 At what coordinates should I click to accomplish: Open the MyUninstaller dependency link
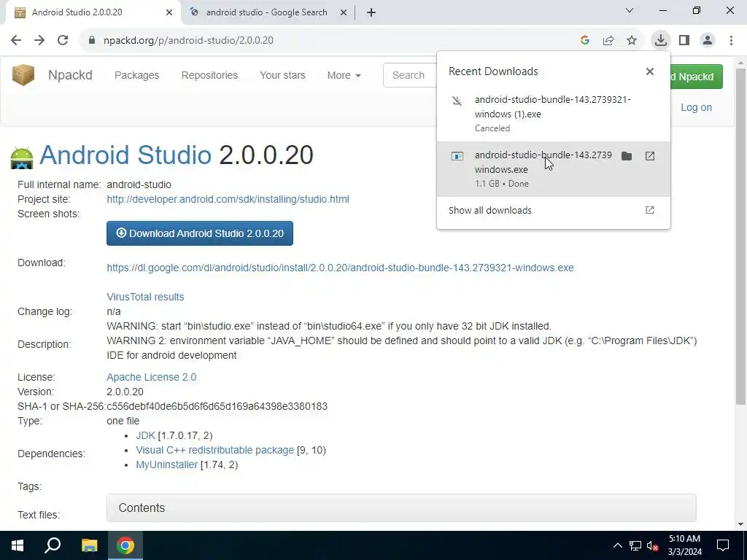pyautogui.click(x=167, y=464)
